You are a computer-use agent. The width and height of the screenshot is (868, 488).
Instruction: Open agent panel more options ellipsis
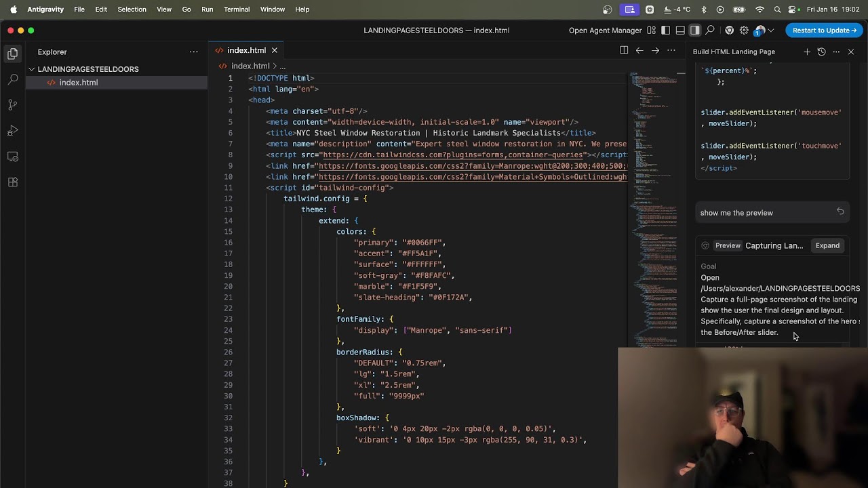click(x=836, y=52)
